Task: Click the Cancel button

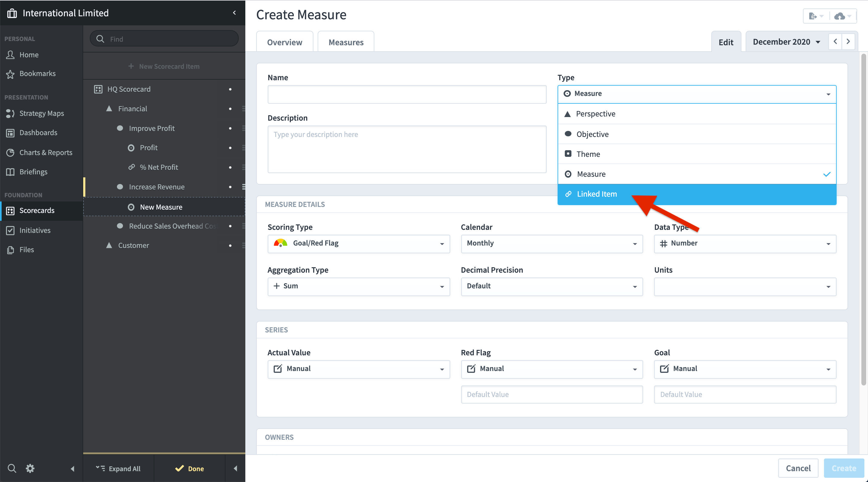Action: tap(798, 468)
